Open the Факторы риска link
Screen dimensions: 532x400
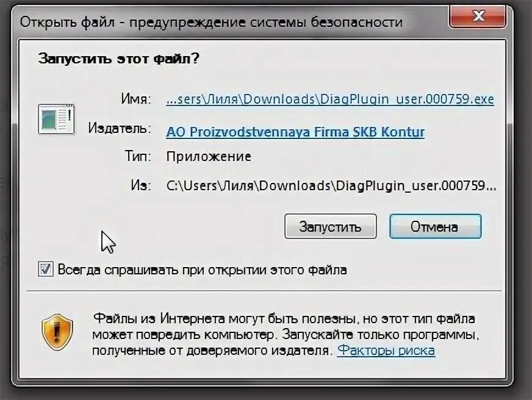click(x=386, y=350)
